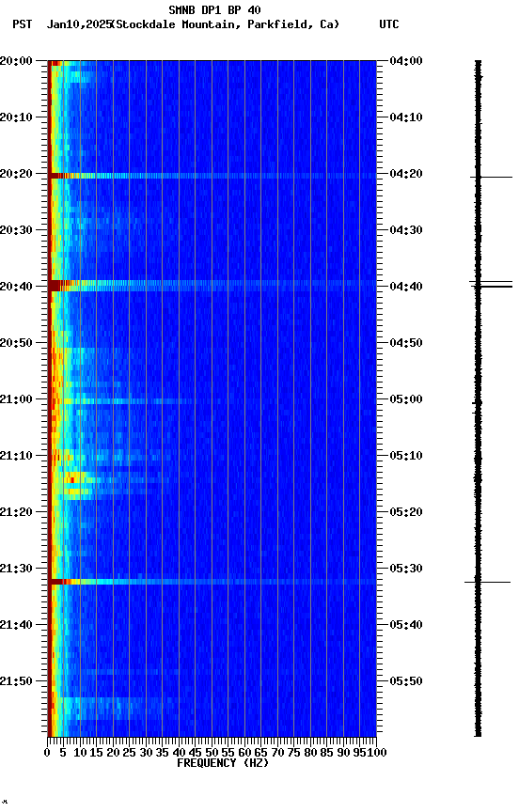Click the broadband event band near 20:40

point(212,285)
